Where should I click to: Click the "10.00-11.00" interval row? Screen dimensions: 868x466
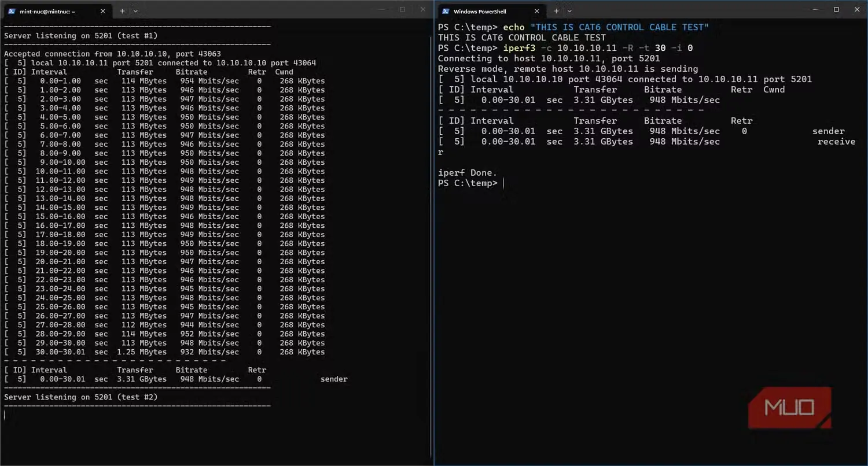point(164,171)
